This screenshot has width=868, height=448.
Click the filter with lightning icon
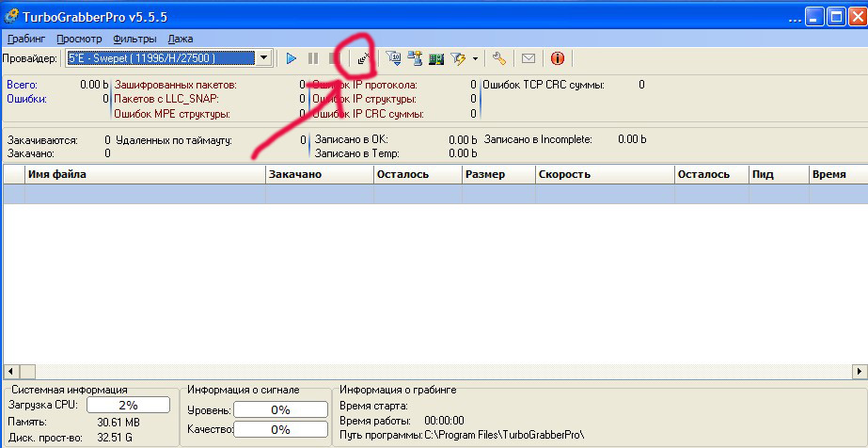(458, 58)
